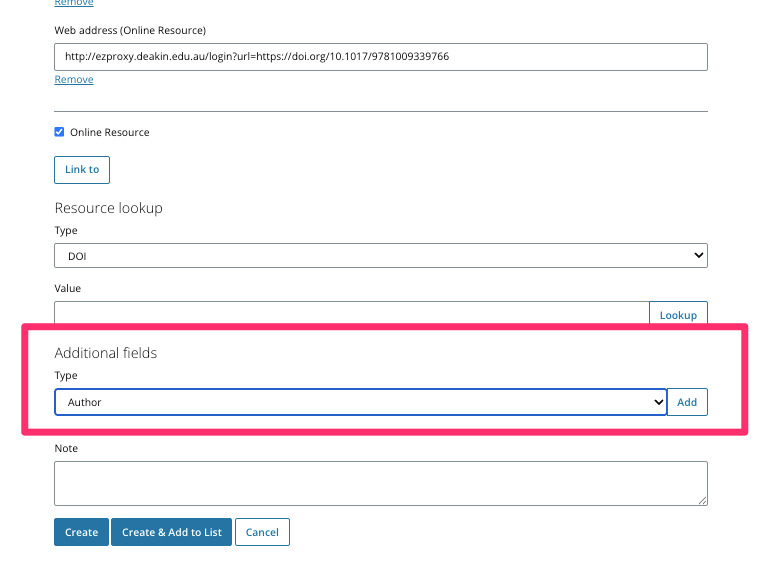Click the 'Online Resource' checkbox label text
Screen dimensions: 764x574
tap(109, 132)
